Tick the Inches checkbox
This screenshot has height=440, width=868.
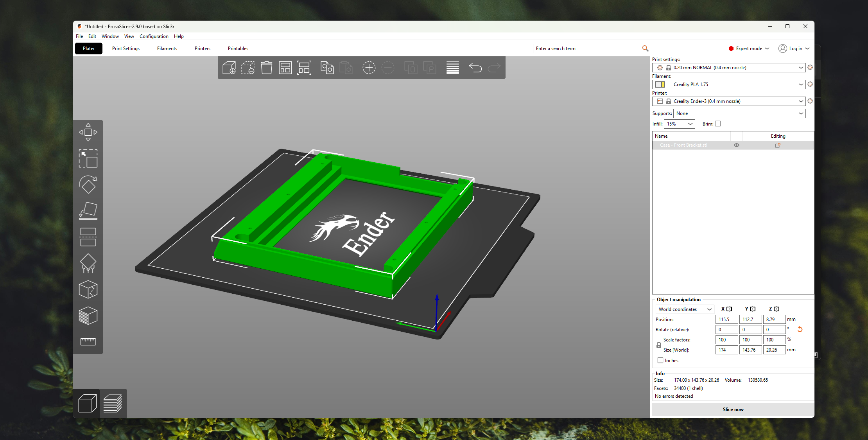pos(660,361)
